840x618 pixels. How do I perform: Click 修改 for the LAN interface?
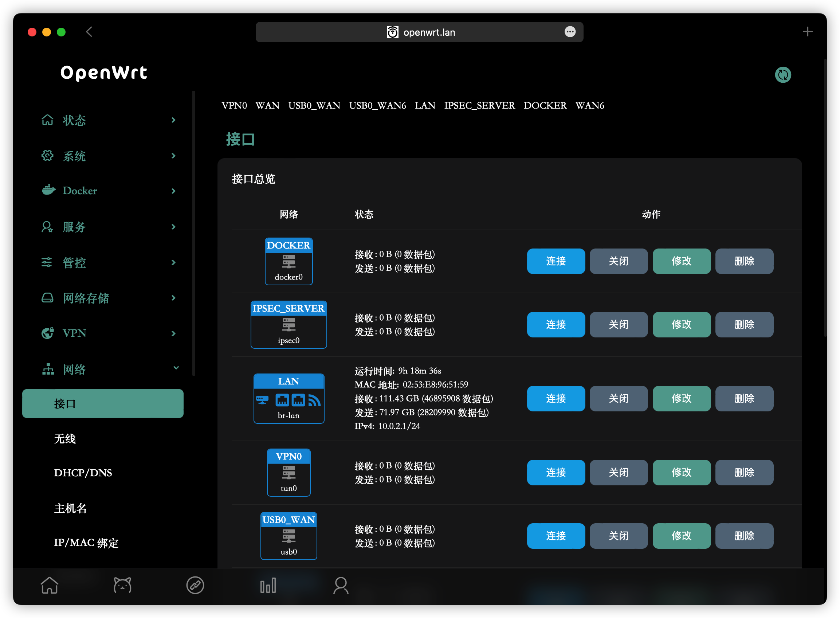point(682,399)
